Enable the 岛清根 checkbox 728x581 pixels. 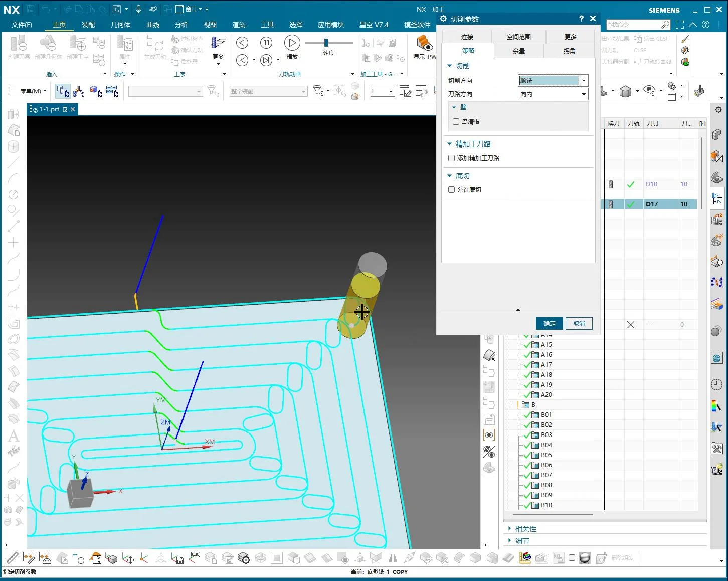click(456, 121)
